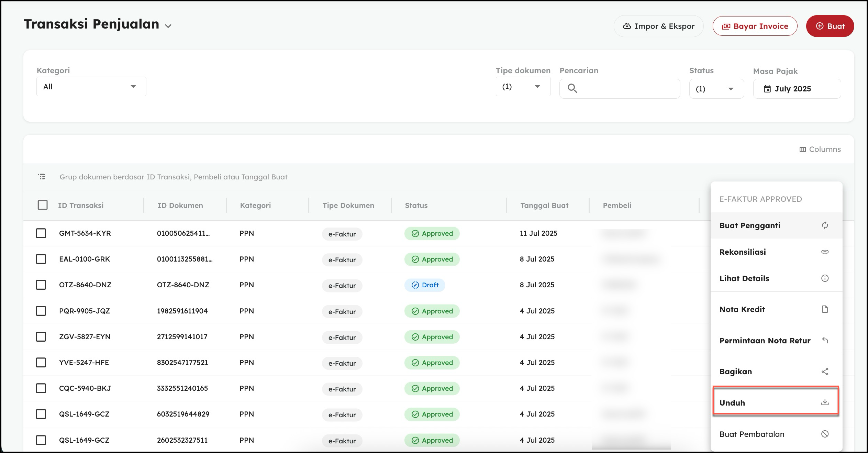Expand the Tipe dokumen dropdown
Image resolution: width=868 pixels, height=453 pixels.
pos(523,87)
